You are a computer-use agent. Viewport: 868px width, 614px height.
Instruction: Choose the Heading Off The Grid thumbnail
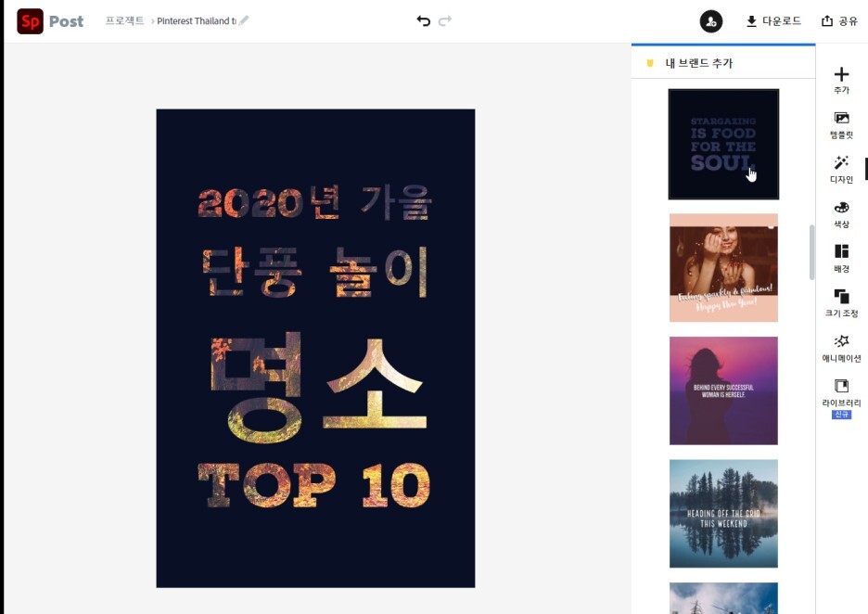click(x=723, y=513)
